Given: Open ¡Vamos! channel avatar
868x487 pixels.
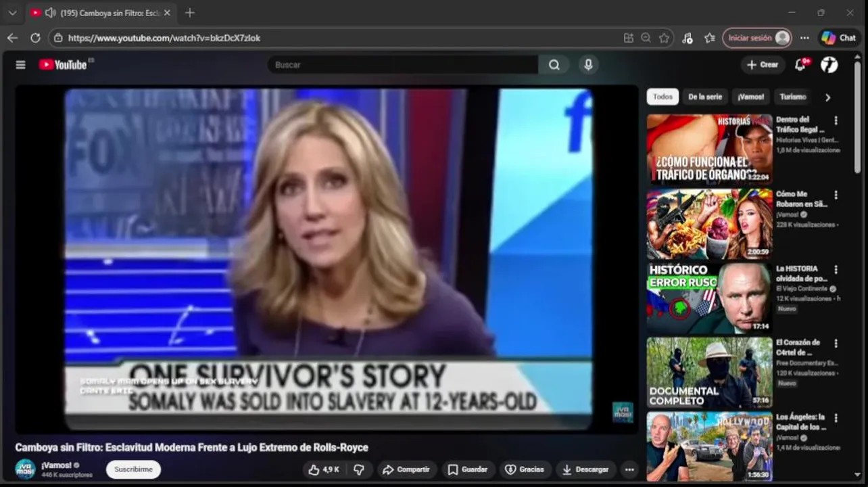Looking at the screenshot, I should point(25,469).
